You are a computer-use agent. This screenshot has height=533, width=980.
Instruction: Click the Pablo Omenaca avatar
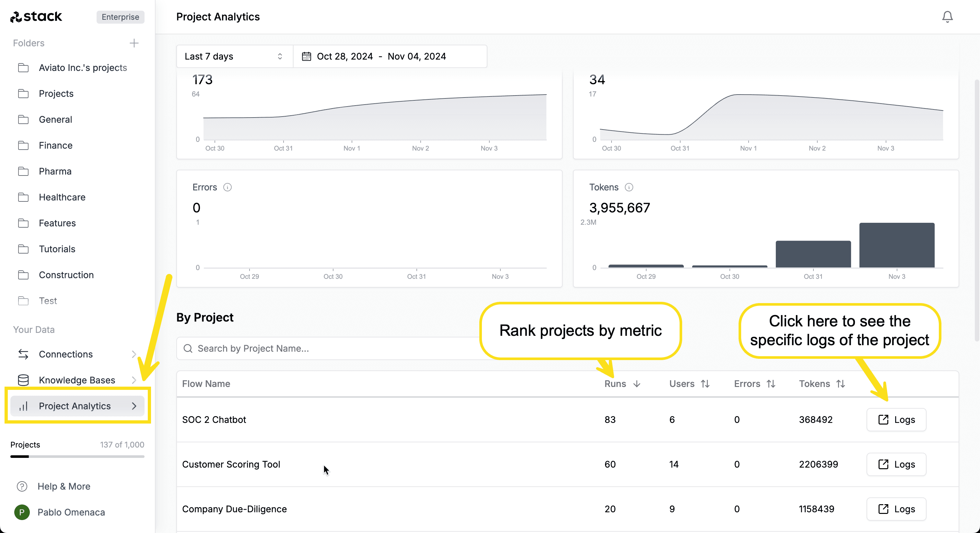pos(22,512)
